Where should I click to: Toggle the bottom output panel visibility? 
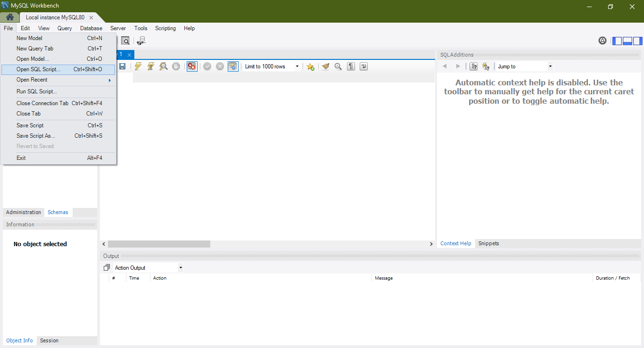pyautogui.click(x=627, y=41)
